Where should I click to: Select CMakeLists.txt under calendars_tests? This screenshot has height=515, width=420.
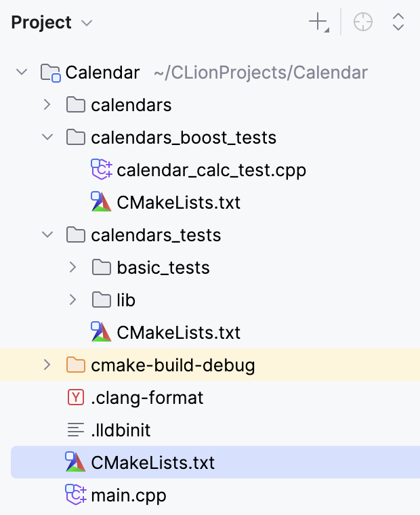(178, 333)
